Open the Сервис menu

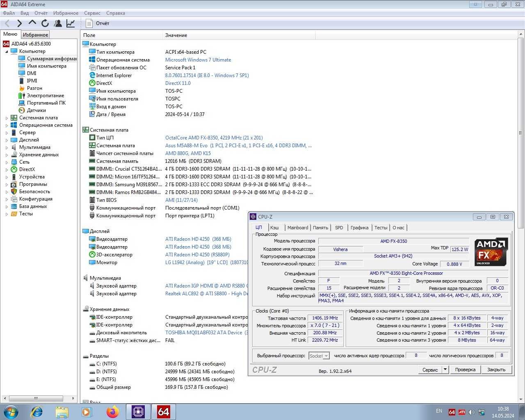pos(92,13)
